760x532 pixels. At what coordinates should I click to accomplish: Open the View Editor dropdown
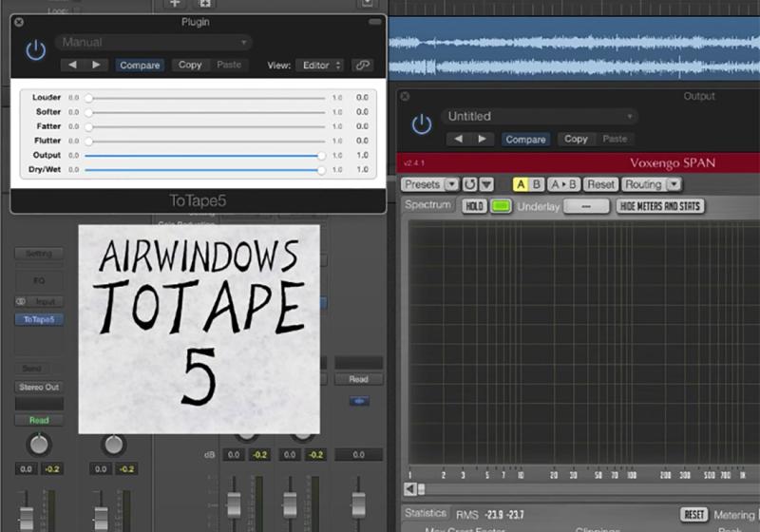[320, 66]
